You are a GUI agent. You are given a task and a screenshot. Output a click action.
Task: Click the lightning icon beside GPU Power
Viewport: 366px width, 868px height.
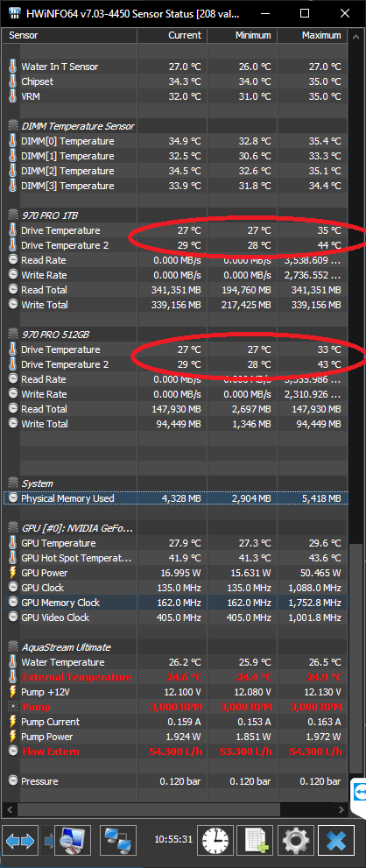click(x=13, y=573)
